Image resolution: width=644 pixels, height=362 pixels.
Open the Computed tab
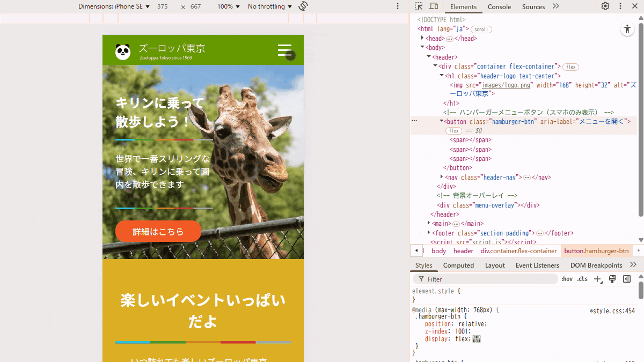458,265
